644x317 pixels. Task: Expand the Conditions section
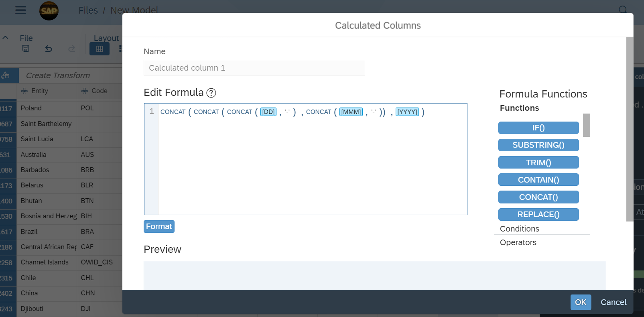pos(519,229)
